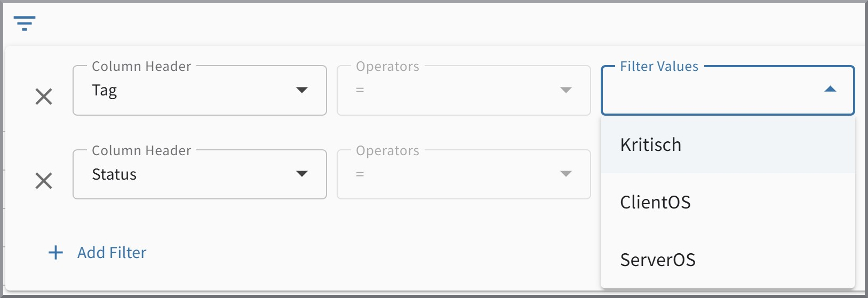The height and width of the screenshot is (298, 868).
Task: Click the plus icon beside Add Filter
Action: tap(55, 253)
